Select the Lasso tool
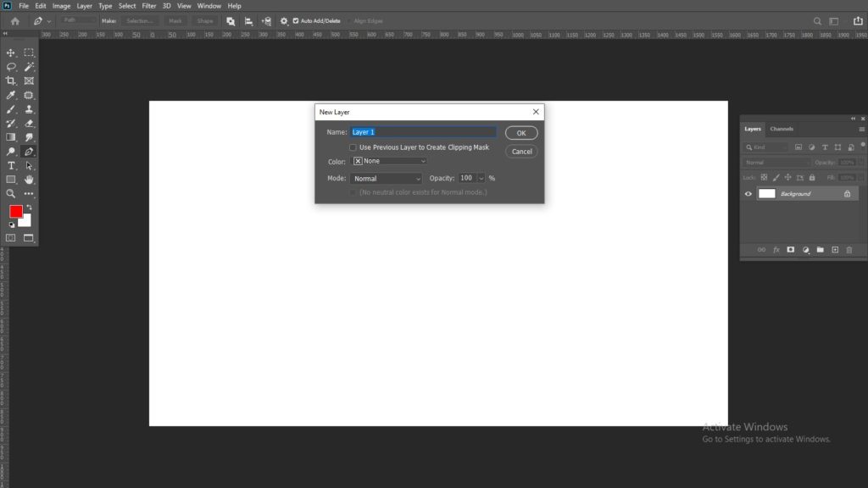This screenshot has width=868, height=488. click(x=10, y=67)
